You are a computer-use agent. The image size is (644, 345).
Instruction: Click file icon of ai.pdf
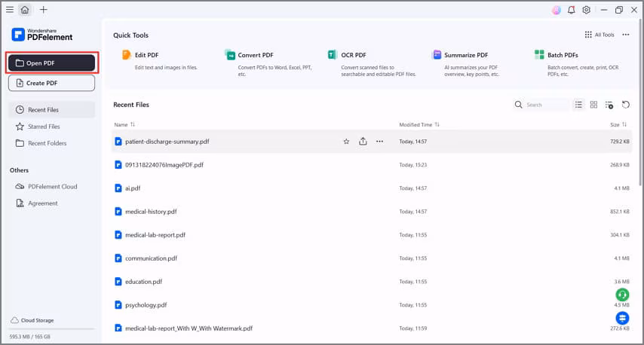118,188
